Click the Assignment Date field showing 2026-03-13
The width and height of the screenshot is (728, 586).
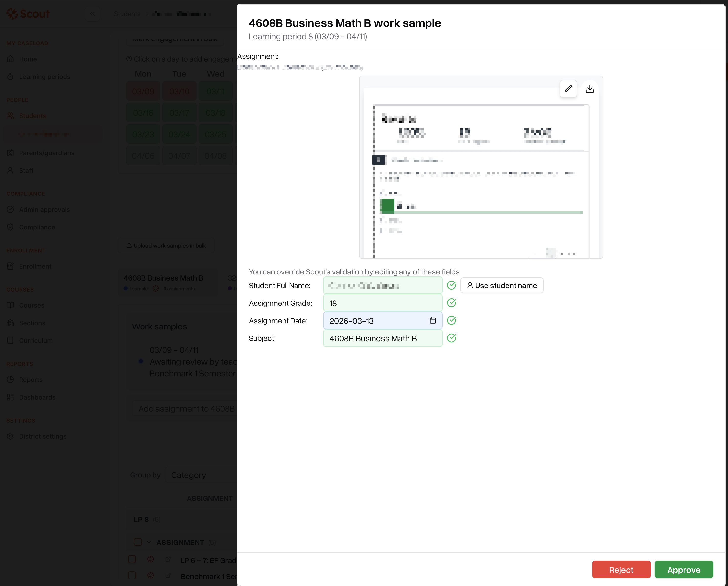click(383, 321)
